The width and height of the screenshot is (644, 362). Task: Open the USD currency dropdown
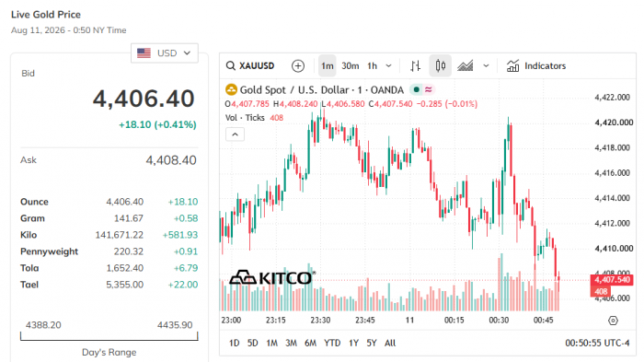coord(165,53)
